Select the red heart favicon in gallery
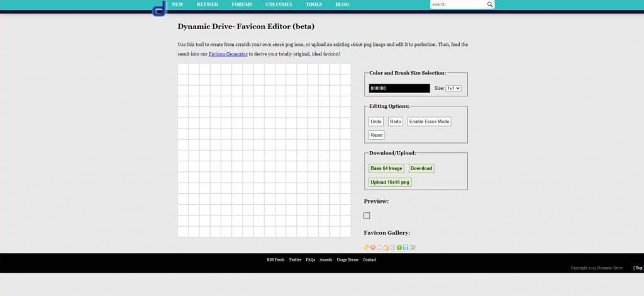Screen dimensions: 644x296 point(373,248)
